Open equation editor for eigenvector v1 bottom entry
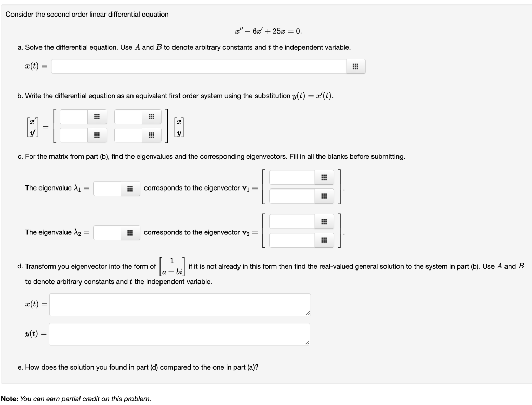 pyautogui.click(x=324, y=196)
